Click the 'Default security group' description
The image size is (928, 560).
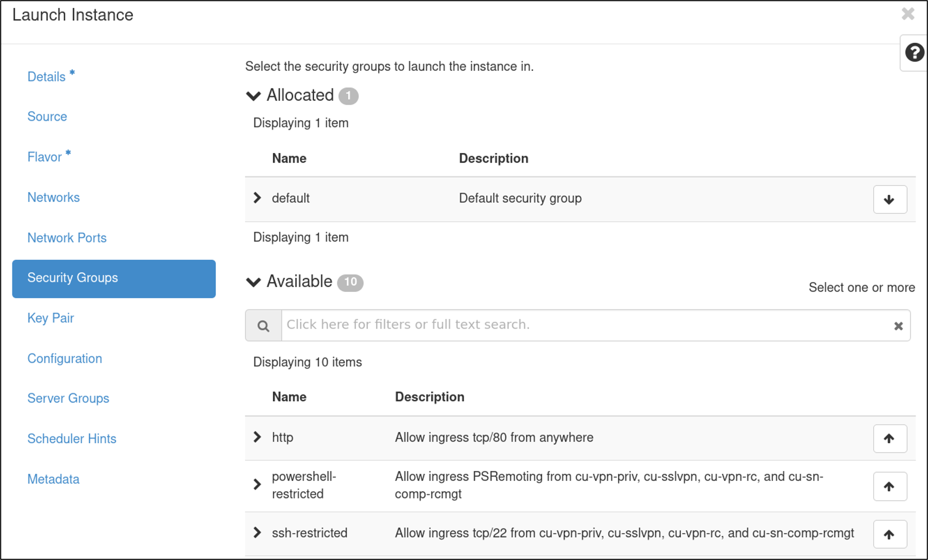click(x=520, y=198)
